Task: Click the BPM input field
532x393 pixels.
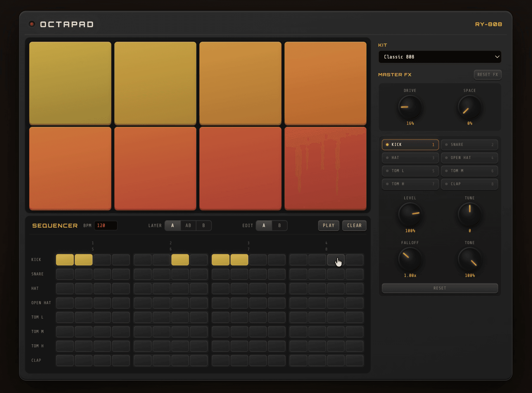Action: pos(106,225)
